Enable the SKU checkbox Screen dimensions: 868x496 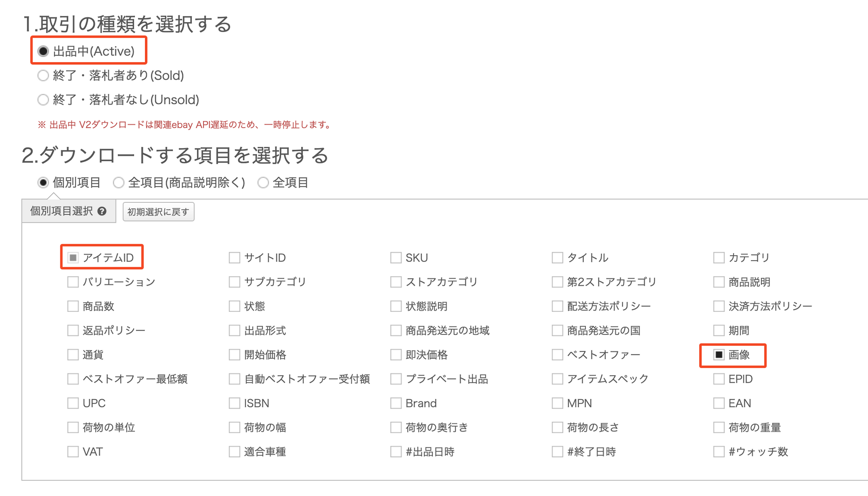(x=396, y=258)
